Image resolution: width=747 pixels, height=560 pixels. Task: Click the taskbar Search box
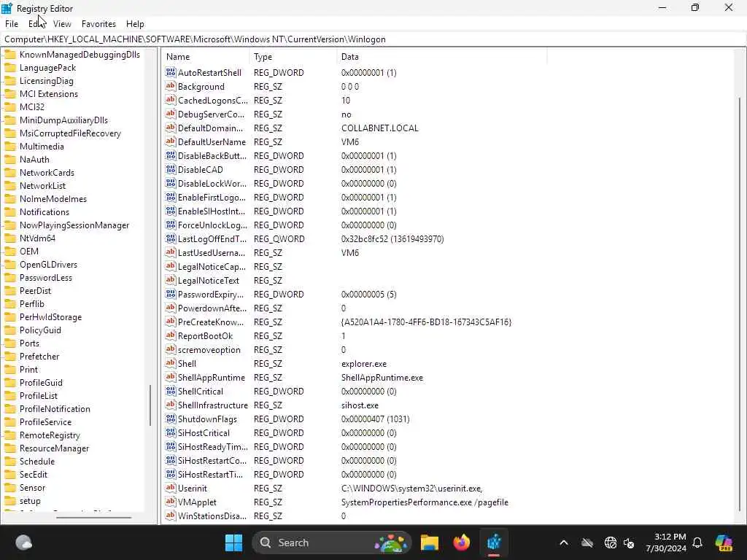pos(331,542)
